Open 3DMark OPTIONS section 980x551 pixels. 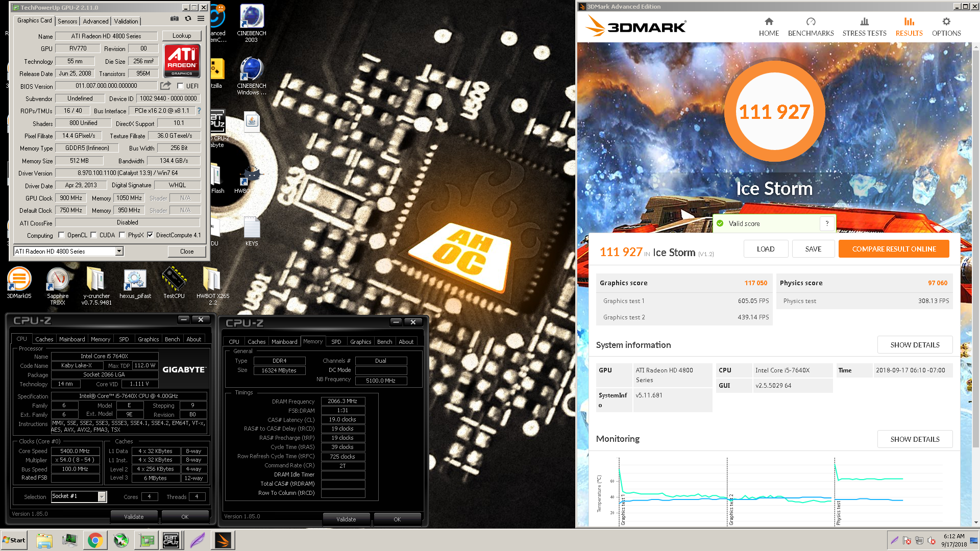point(946,27)
